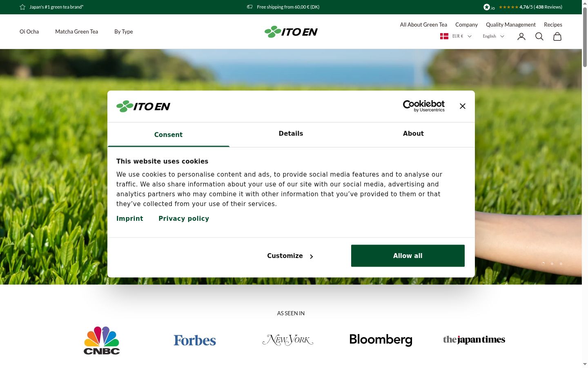588x368 pixels.
Task: Open the Recipes link
Action: pyautogui.click(x=553, y=25)
